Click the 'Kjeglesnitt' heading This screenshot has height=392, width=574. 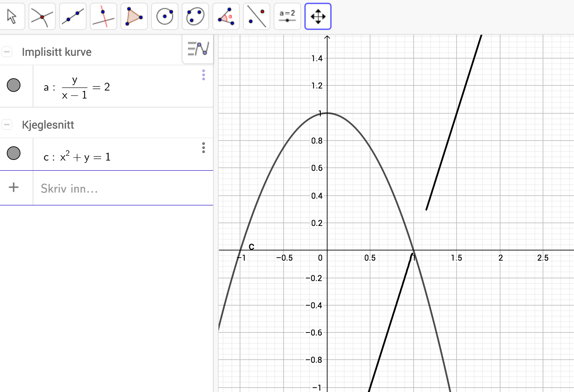pos(48,125)
